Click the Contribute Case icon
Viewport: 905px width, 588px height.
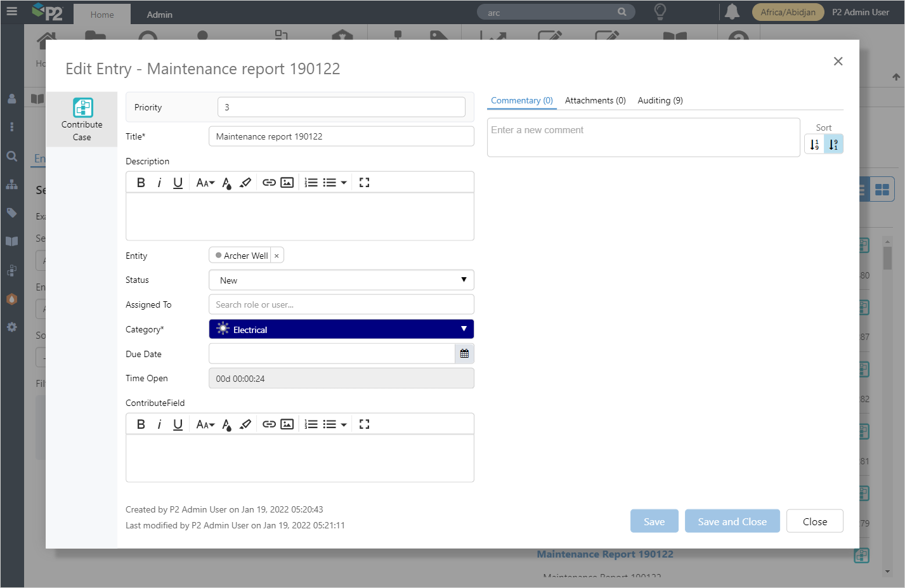click(82, 108)
